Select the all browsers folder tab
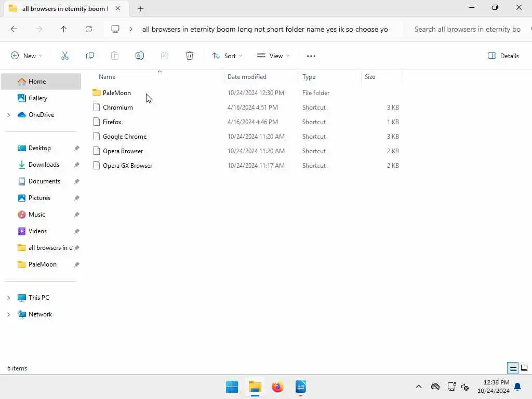Screen dimensions: 532x399 pyautogui.click(x=64, y=8)
